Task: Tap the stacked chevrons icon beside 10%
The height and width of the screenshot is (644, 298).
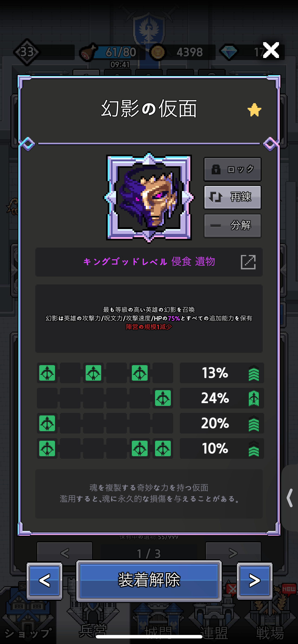Action: point(253,449)
